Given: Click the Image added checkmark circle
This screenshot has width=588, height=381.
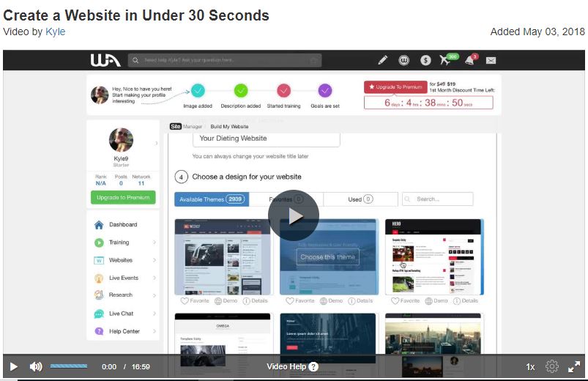Looking at the screenshot, I should (x=198, y=90).
